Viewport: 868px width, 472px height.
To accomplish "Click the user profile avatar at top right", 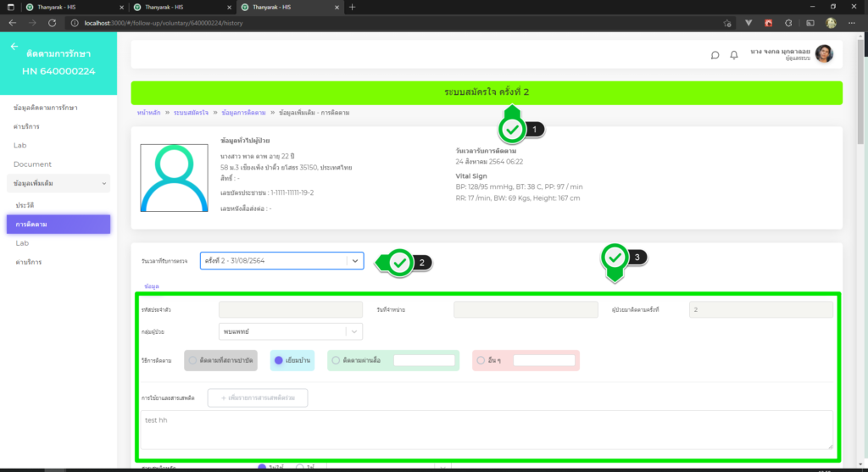I will click(x=824, y=54).
